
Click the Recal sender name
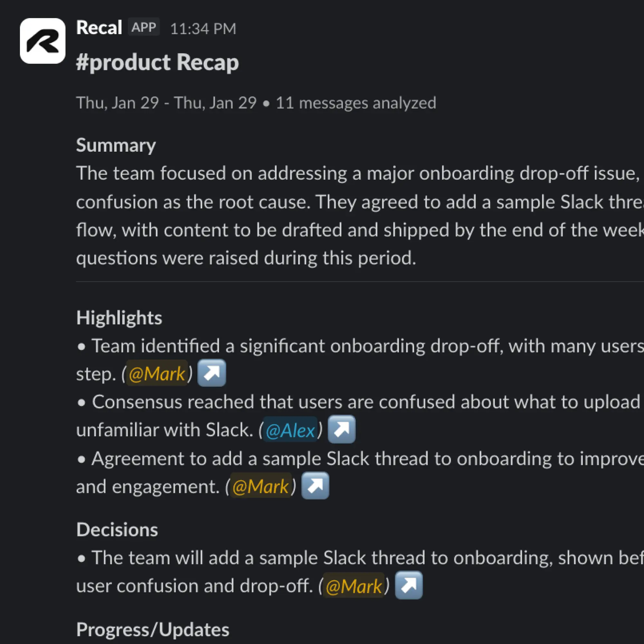(98, 27)
